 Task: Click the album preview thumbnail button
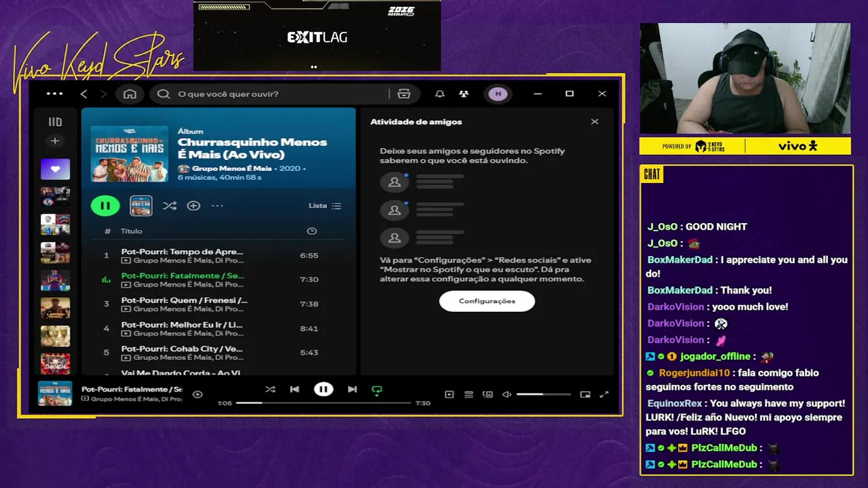141,205
